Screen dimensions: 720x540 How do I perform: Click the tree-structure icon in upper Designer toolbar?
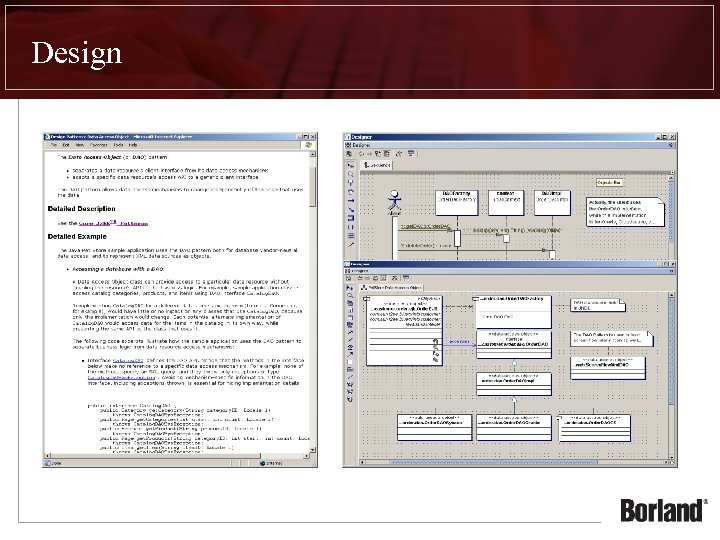(x=378, y=154)
